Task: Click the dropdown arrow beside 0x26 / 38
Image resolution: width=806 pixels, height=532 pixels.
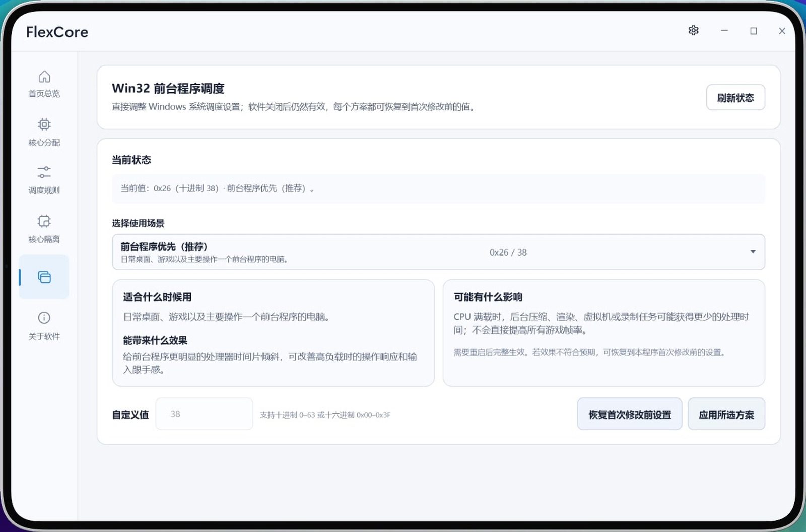Action: pyautogui.click(x=753, y=252)
